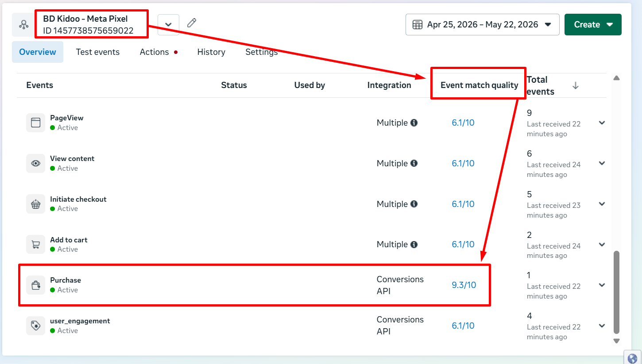Click the Event match quality column header
The image size is (642, 364).
[480, 85]
